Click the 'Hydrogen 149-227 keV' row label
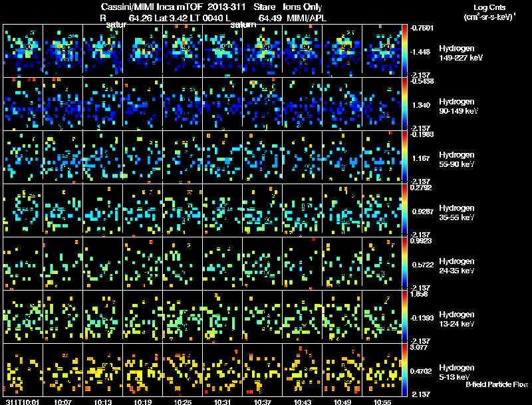Viewport: 532px width, 405px height. [460, 53]
